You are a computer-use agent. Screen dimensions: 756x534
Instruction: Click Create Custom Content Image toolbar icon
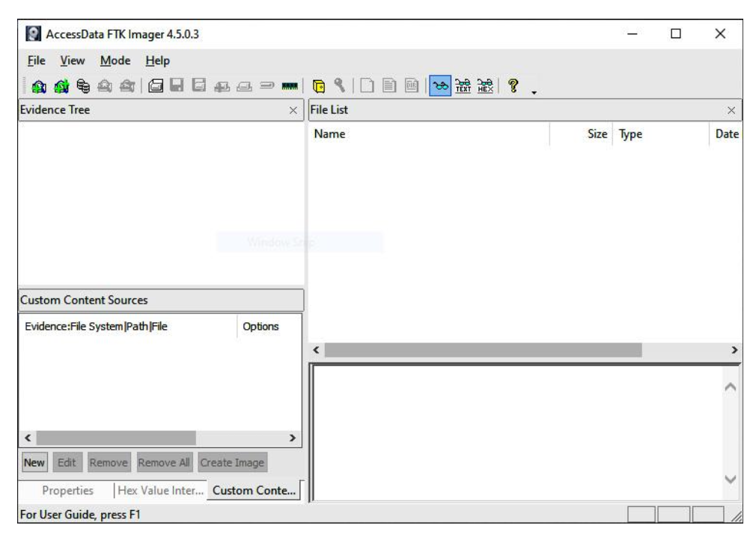(x=245, y=87)
